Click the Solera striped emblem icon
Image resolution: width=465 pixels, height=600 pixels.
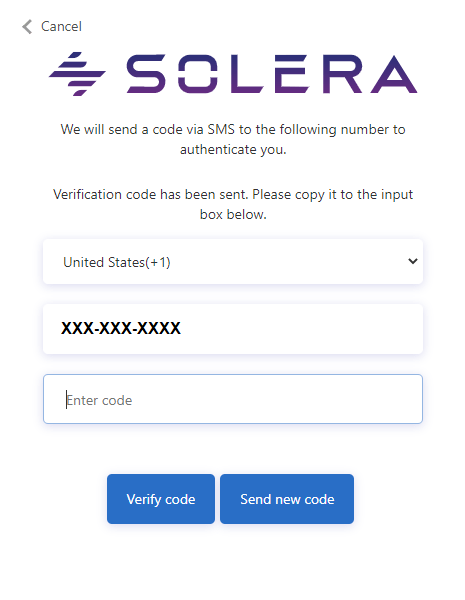coord(77,74)
